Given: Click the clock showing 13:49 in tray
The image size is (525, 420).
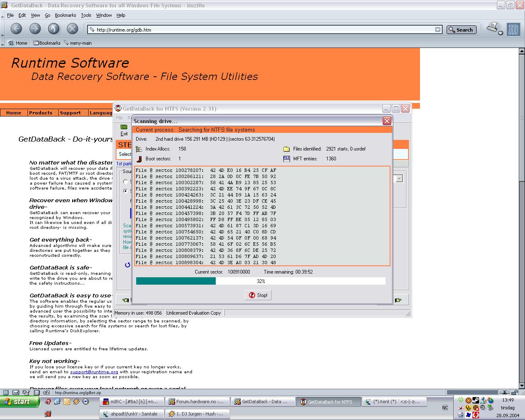Looking at the screenshot, I should pyautogui.click(x=508, y=400).
